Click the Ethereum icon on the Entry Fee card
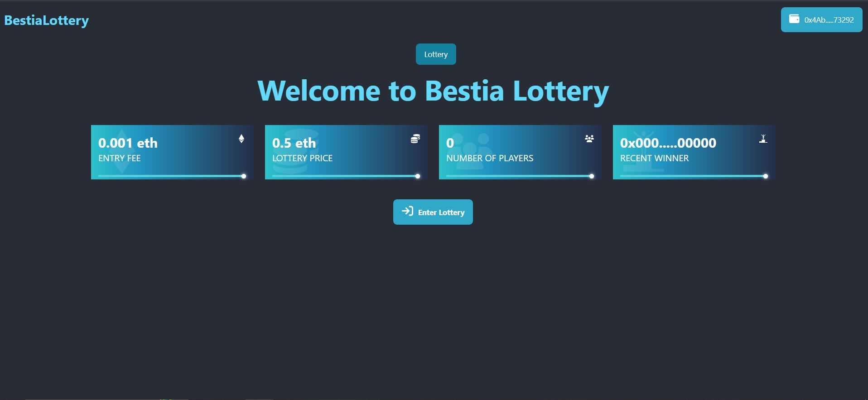Screen dimensions: 868x400 click(241, 139)
